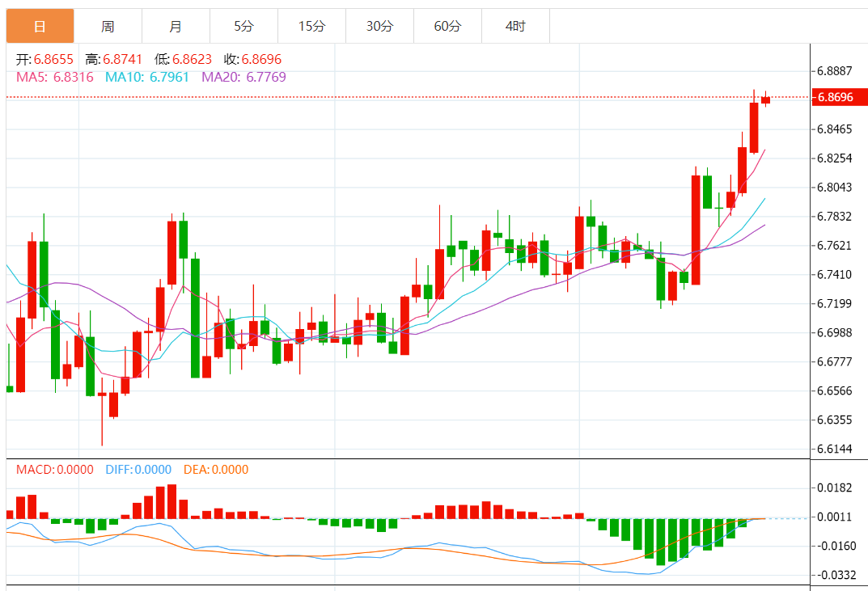Click the 6.7199 price axis label
The height and width of the screenshot is (591, 868).
tap(835, 303)
